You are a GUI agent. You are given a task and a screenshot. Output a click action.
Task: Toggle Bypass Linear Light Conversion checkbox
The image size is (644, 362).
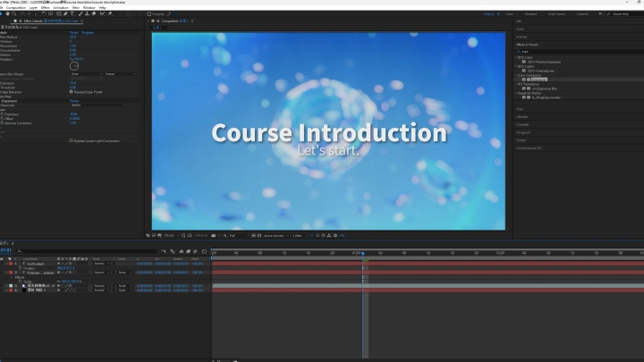[x=71, y=141]
